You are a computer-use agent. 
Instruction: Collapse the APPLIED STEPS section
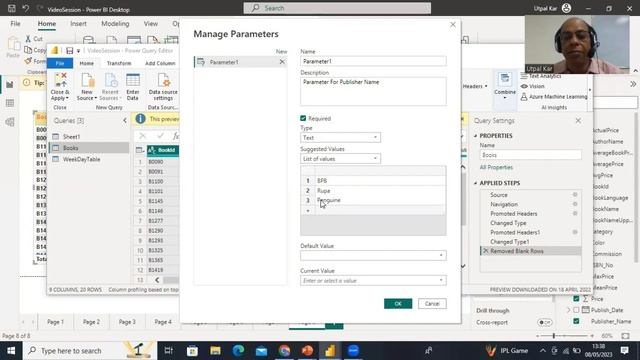coord(476,183)
